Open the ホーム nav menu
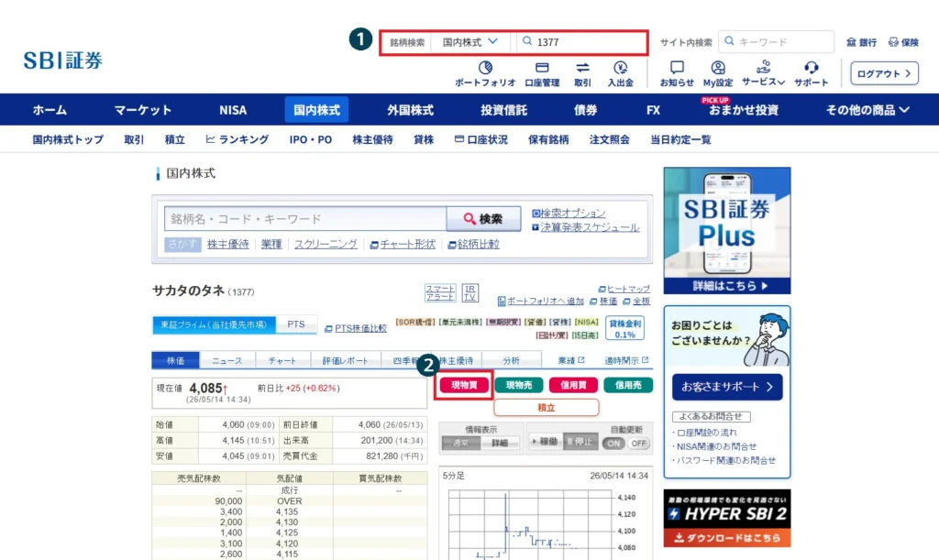Image resolution: width=939 pixels, height=560 pixels. click(x=50, y=109)
